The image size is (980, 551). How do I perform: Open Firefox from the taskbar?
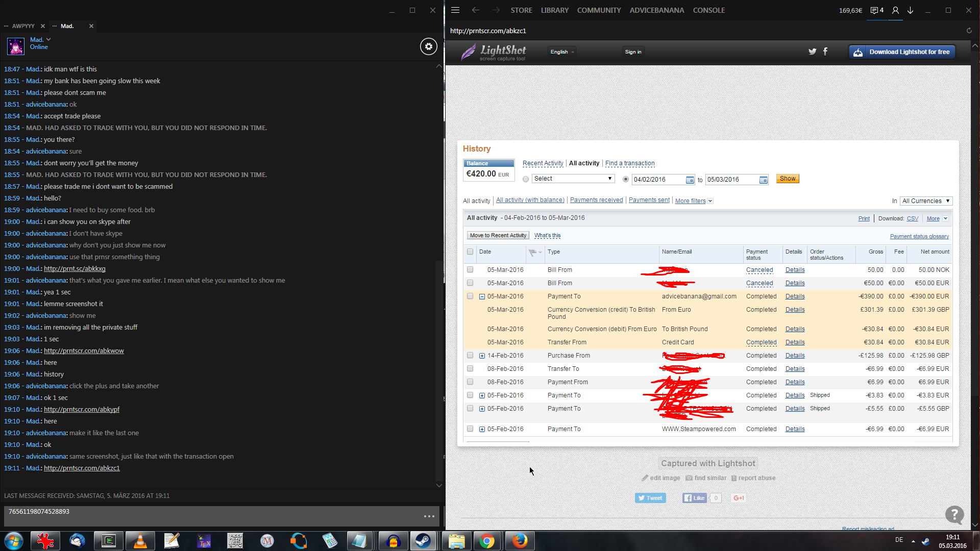(520, 541)
